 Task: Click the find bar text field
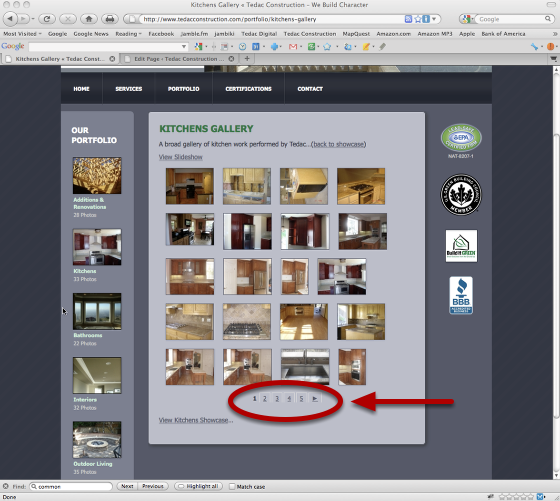71,486
